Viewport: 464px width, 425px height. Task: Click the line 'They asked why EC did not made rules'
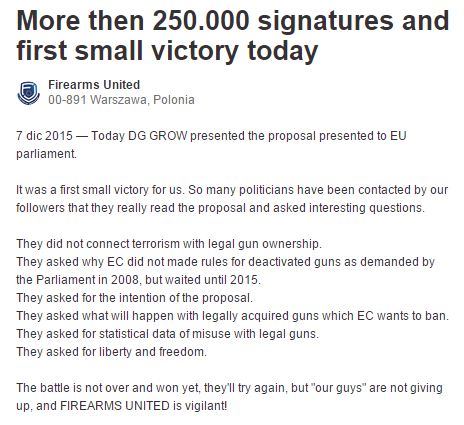[x=226, y=262]
